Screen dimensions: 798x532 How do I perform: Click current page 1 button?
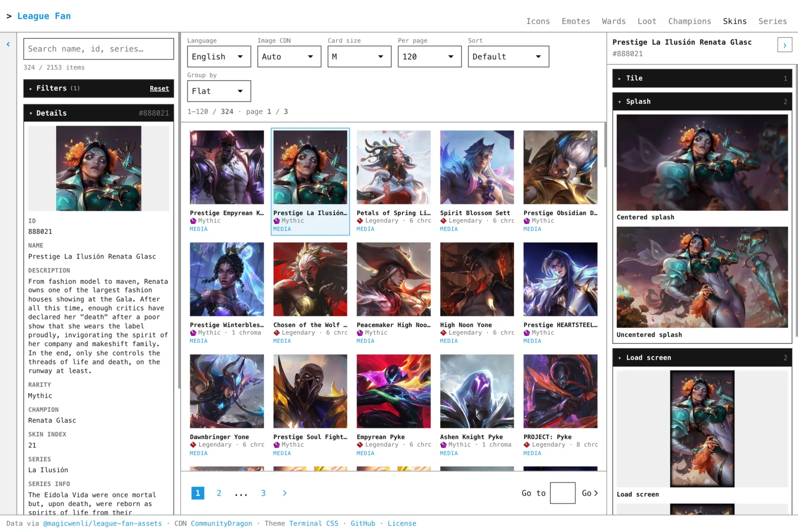[198, 493]
